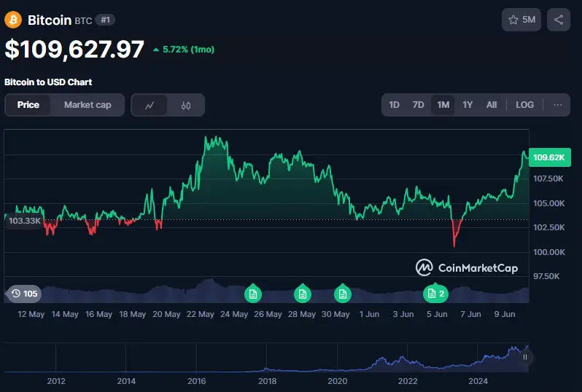This screenshot has height=392, width=582.
Task: Click the #1 rank badge
Action: (x=105, y=20)
